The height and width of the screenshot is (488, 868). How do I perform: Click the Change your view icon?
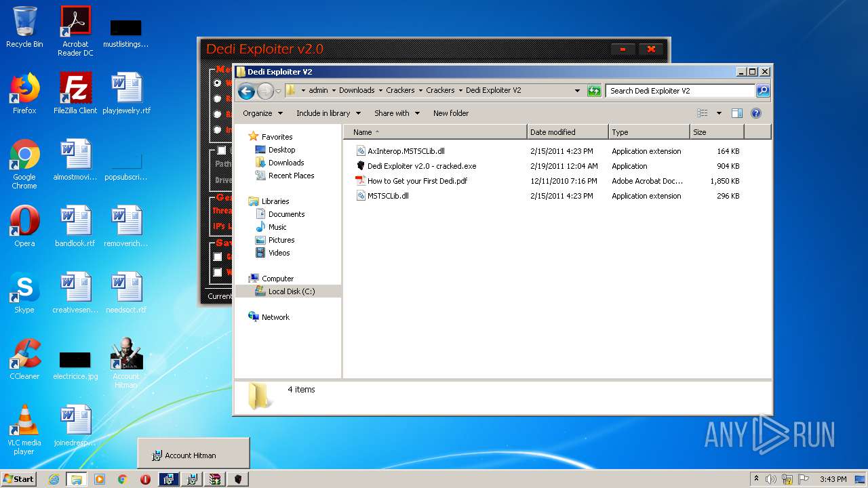[703, 113]
